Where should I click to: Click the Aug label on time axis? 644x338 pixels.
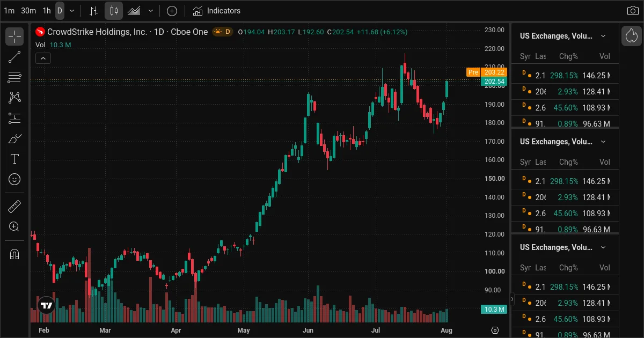pyautogui.click(x=447, y=330)
